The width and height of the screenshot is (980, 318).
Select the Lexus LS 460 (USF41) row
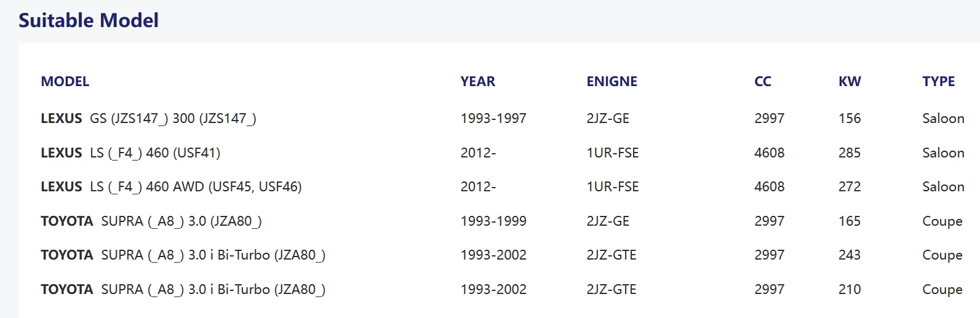tap(130, 153)
